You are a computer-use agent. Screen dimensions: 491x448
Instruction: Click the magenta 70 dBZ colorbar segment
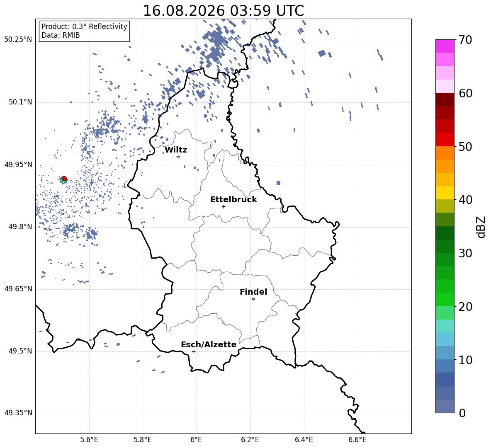(x=445, y=46)
